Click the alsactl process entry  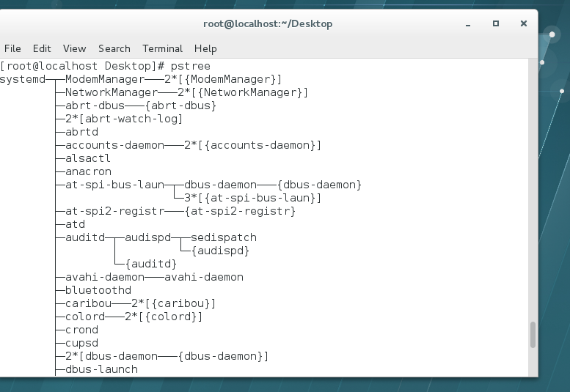click(x=88, y=158)
